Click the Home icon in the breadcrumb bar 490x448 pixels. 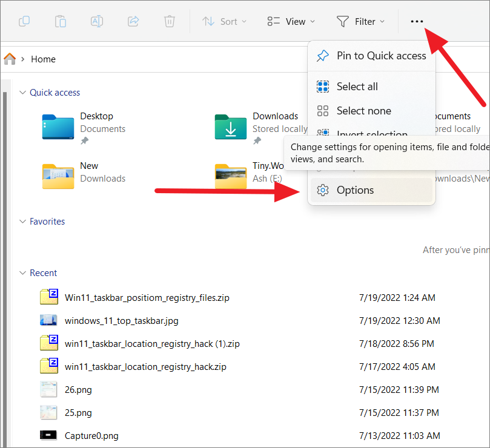[10, 59]
